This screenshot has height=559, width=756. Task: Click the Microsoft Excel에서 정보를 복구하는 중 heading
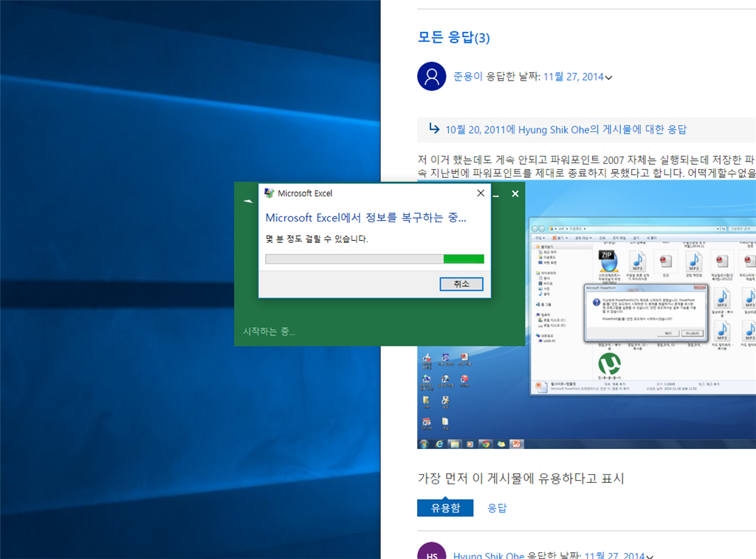366,218
